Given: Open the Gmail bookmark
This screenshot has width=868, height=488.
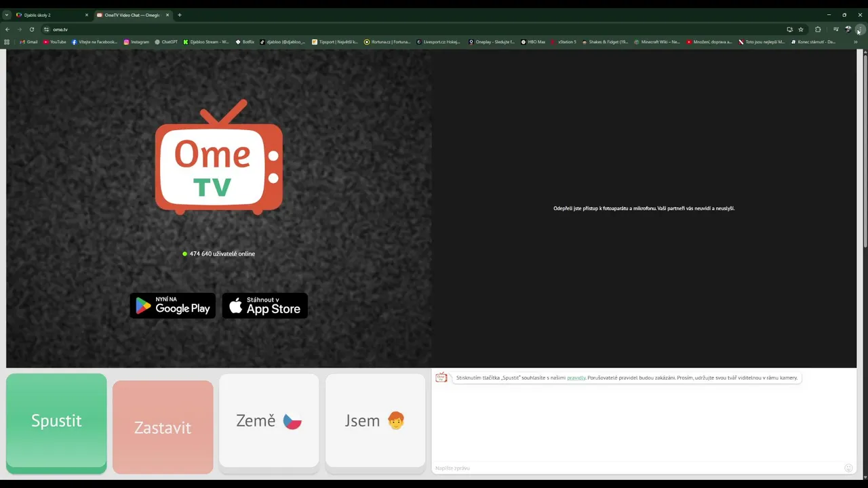Looking at the screenshot, I should (x=28, y=42).
